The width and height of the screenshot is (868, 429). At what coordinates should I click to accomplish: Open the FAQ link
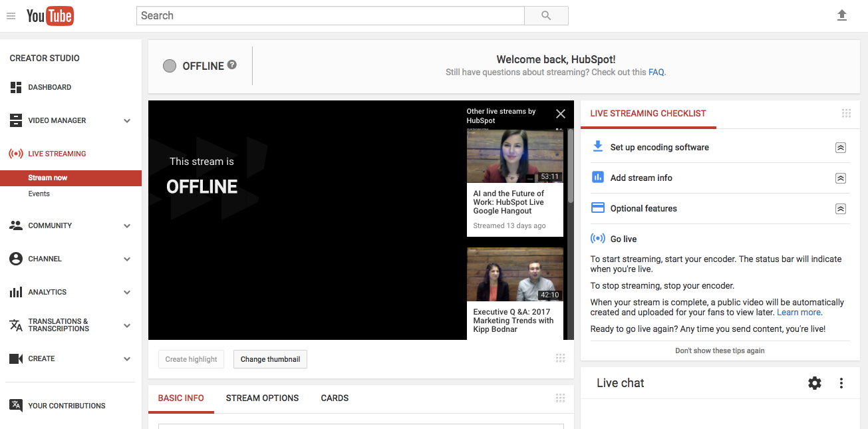point(656,72)
